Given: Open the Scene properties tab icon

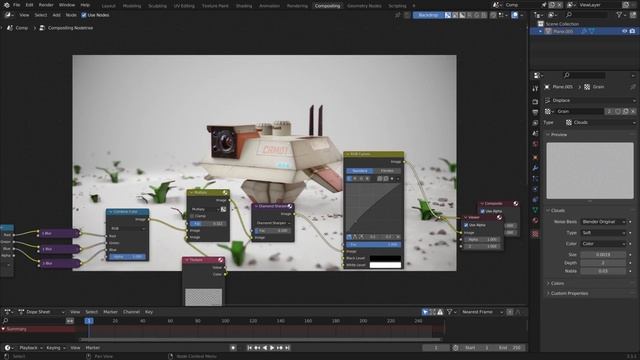Looking at the screenshot, I should pyautogui.click(x=535, y=133).
